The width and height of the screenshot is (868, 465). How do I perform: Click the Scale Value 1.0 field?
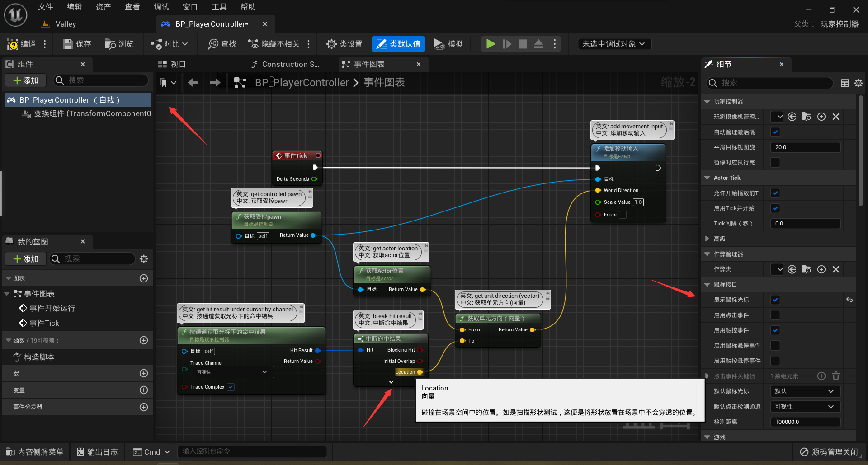click(x=638, y=202)
